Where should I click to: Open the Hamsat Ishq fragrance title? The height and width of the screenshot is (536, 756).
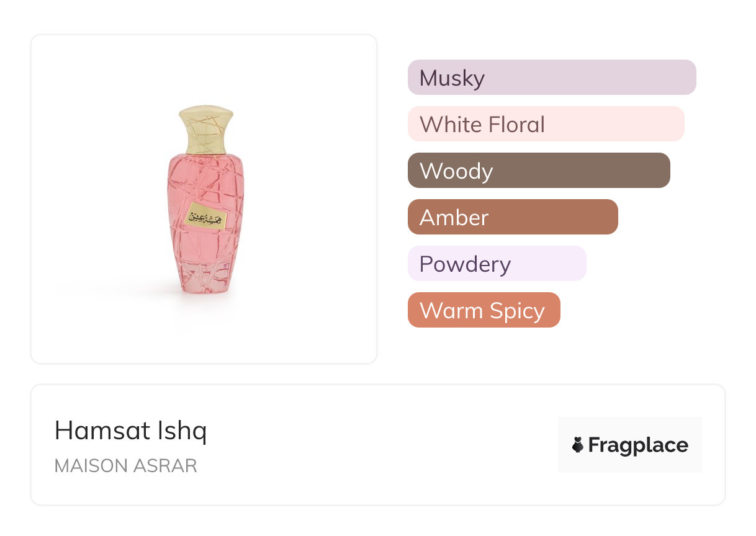click(x=130, y=431)
